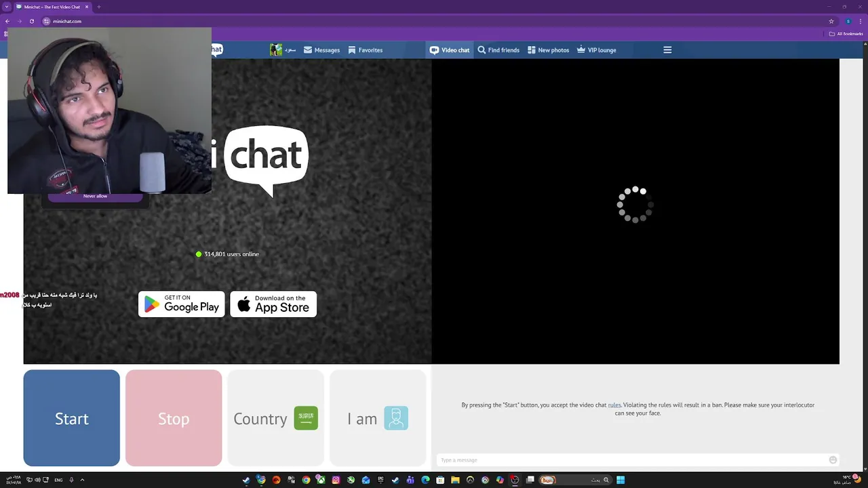Open the All Bookmarks folder
The width and height of the screenshot is (868, 488).
pyautogui.click(x=846, y=34)
